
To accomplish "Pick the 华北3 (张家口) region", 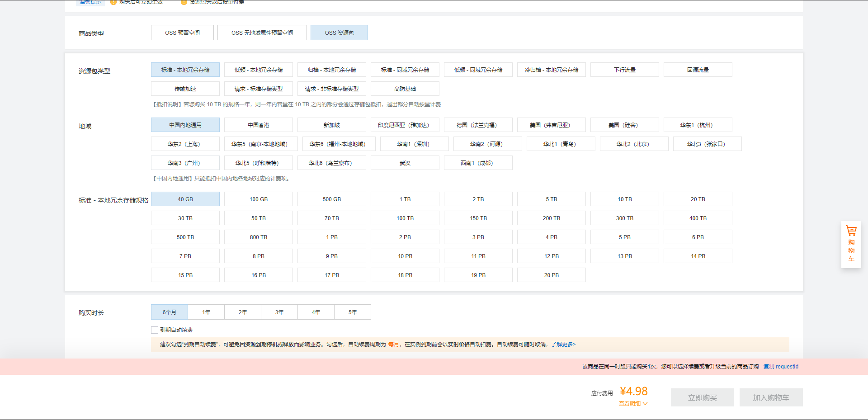I will [708, 144].
